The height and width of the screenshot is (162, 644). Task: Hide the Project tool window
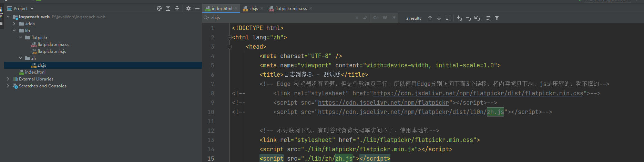coord(197,8)
